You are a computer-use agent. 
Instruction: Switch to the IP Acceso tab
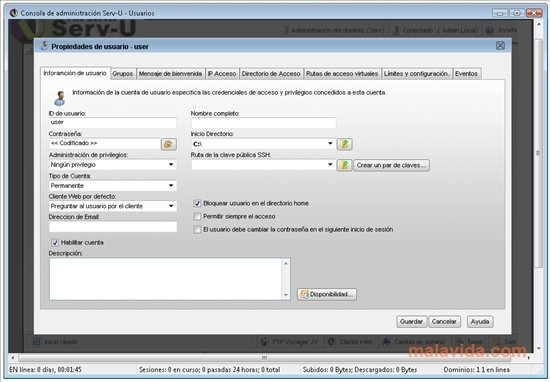222,74
